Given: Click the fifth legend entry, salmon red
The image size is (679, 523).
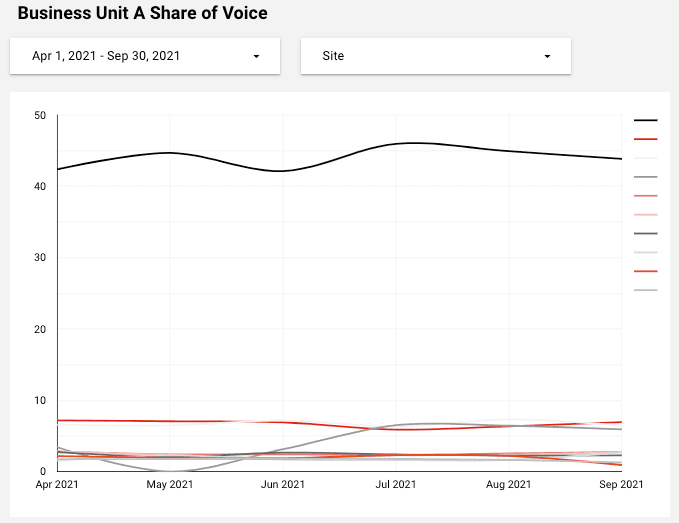Looking at the screenshot, I should [x=645, y=196].
